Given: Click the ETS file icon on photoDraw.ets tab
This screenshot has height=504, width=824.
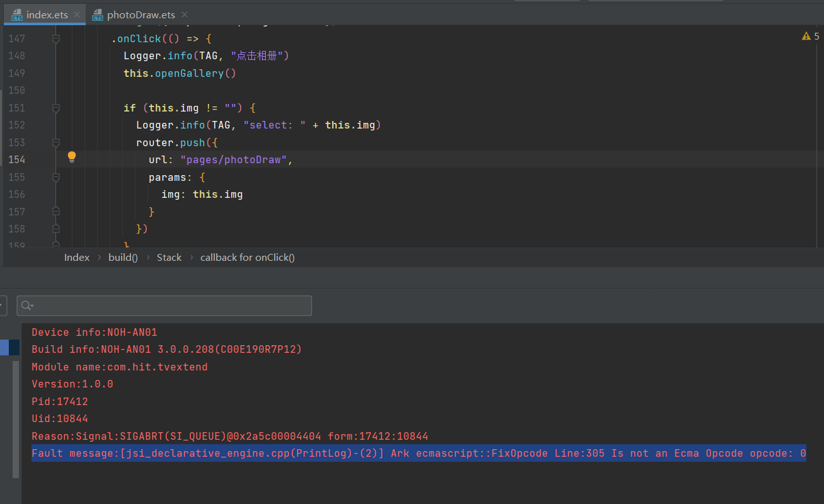Looking at the screenshot, I should 98,15.
